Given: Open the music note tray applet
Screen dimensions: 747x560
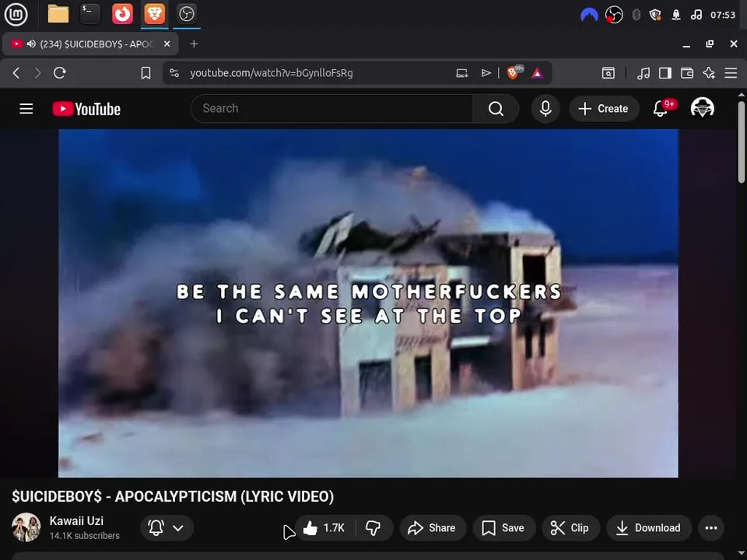Looking at the screenshot, I should point(696,16).
